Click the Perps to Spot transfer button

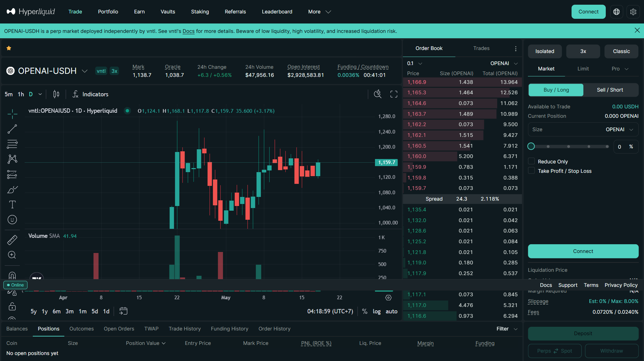click(x=555, y=351)
